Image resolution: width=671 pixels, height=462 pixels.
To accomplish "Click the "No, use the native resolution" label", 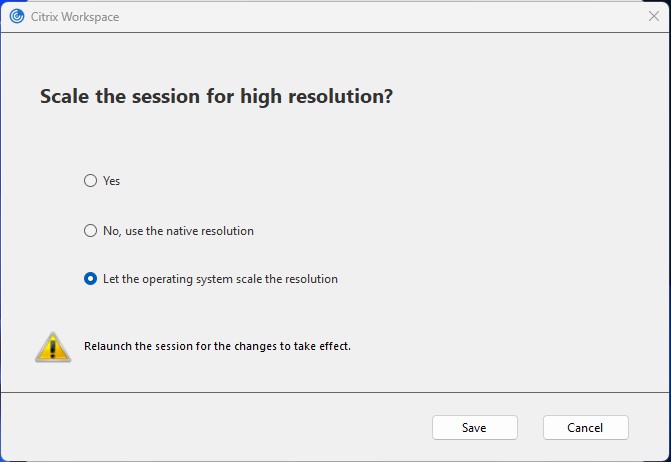I will tap(178, 231).
